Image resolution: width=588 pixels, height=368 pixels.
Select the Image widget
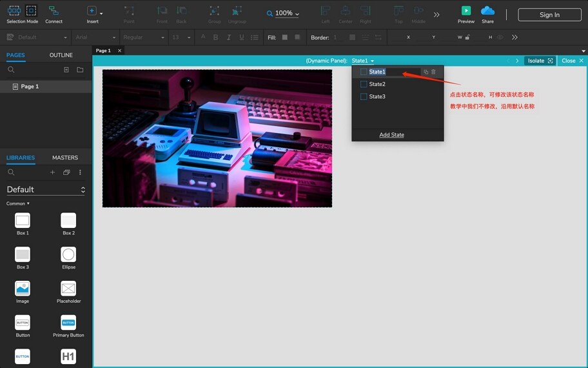(x=23, y=292)
